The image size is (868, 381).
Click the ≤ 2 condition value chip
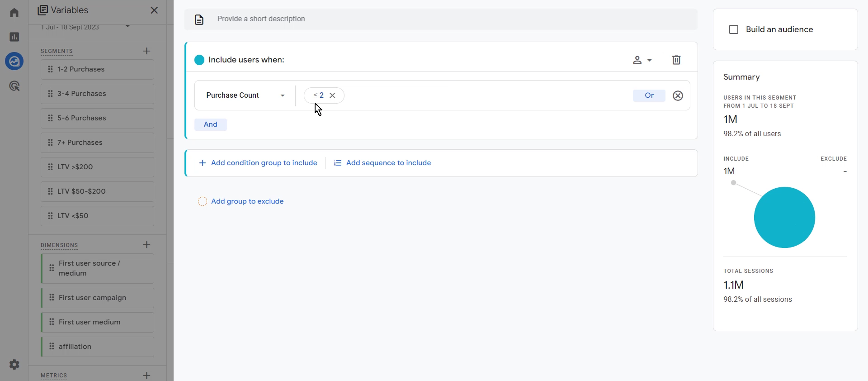coord(324,95)
